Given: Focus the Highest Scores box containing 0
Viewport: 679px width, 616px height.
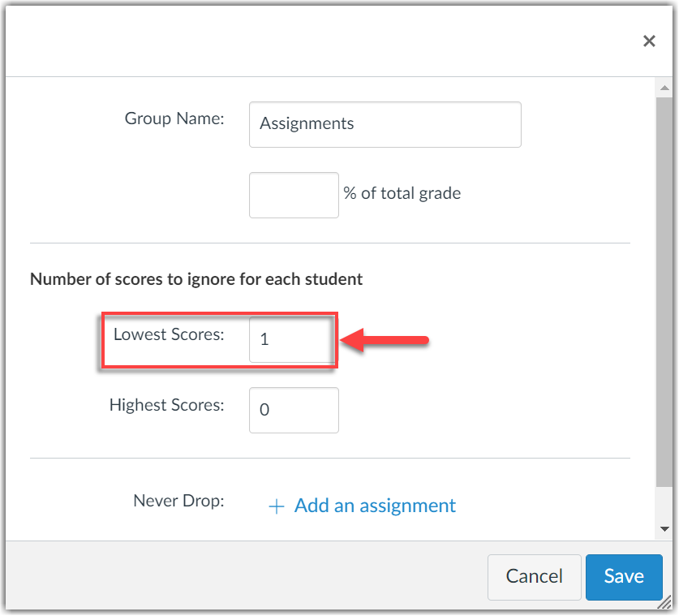Looking at the screenshot, I should tap(294, 410).
